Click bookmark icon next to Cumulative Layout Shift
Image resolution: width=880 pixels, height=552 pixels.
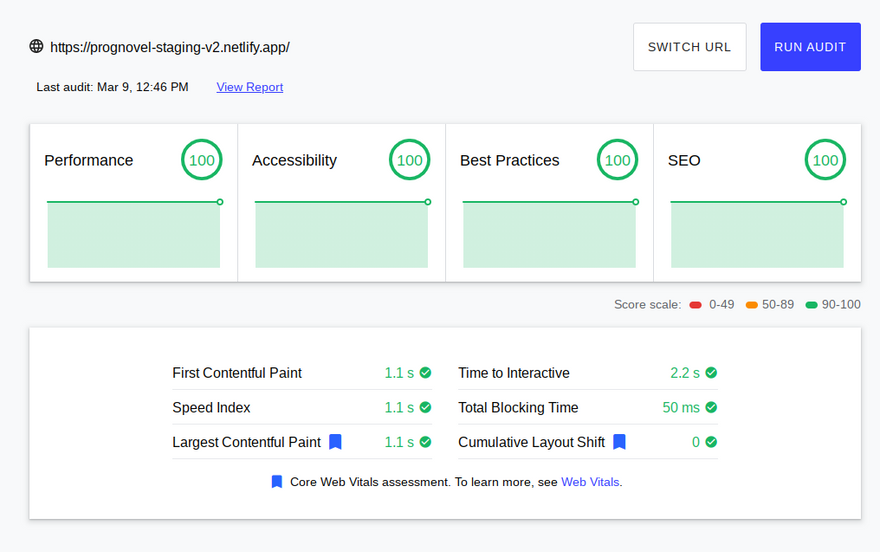coord(619,442)
